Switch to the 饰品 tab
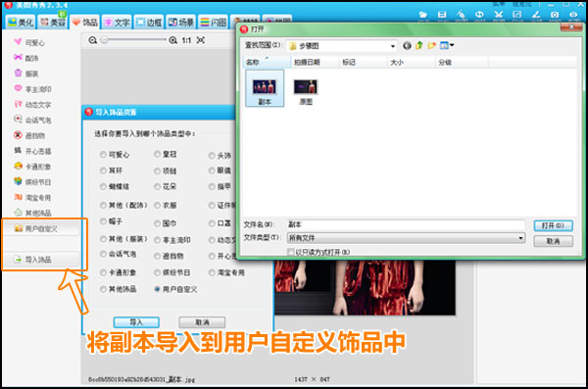 (85, 23)
